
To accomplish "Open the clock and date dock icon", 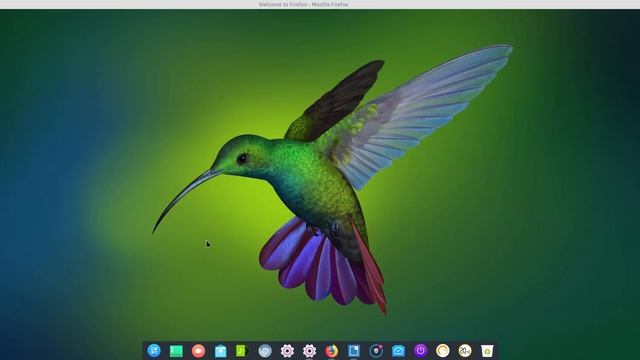I will pyautogui.click(x=465, y=351).
